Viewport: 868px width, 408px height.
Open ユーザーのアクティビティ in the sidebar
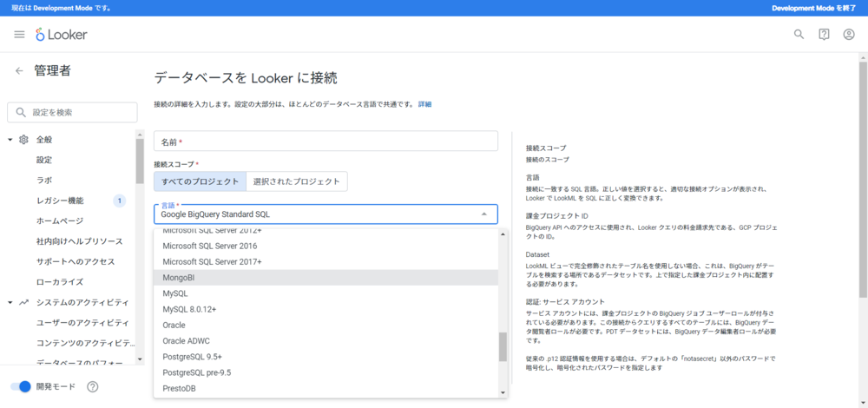(82, 323)
